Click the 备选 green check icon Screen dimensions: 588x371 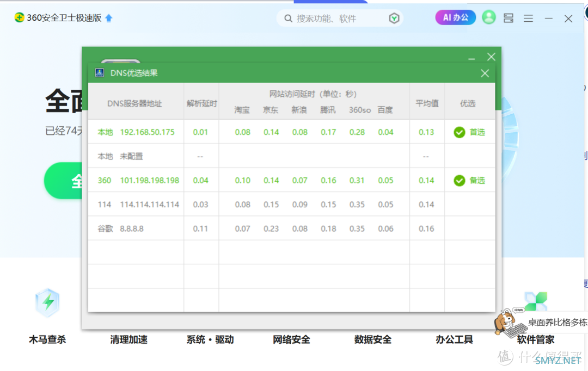[x=460, y=181]
